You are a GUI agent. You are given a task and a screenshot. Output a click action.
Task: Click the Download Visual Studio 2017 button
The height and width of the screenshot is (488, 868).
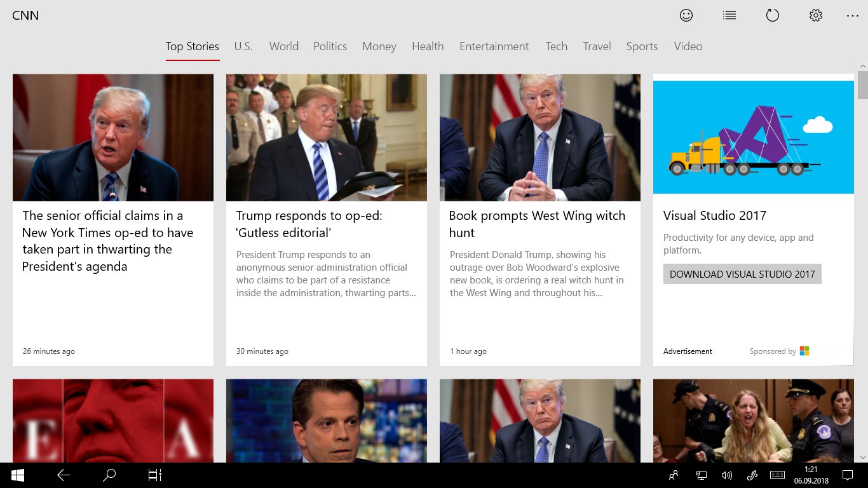[742, 274]
